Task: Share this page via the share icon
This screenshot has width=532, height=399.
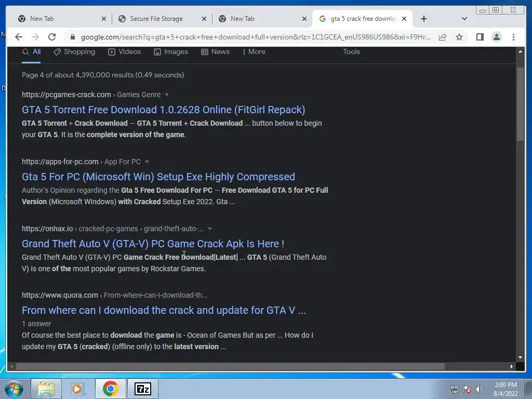Action: pyautogui.click(x=443, y=37)
